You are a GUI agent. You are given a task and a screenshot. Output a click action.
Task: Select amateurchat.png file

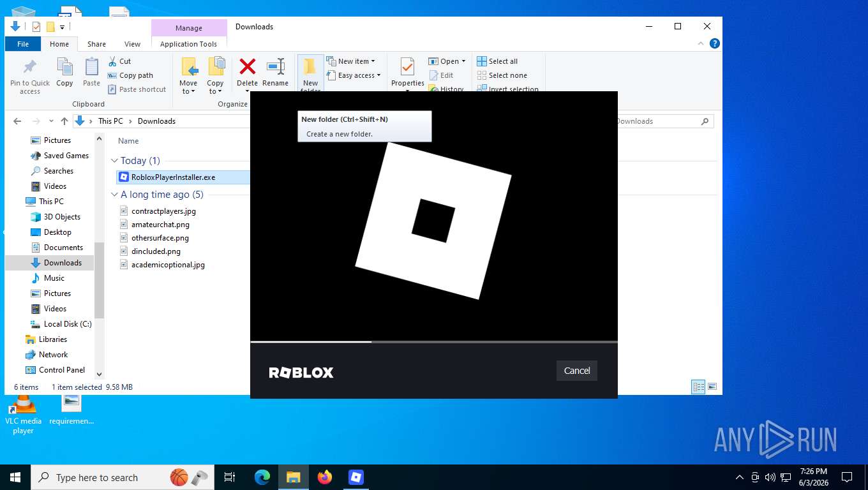pos(160,225)
